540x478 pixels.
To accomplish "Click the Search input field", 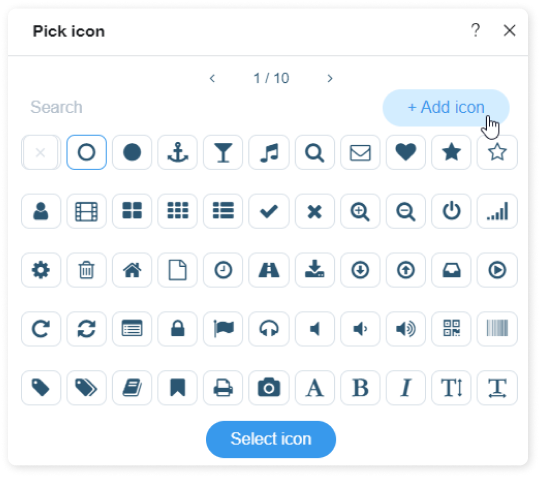I will pos(200,107).
